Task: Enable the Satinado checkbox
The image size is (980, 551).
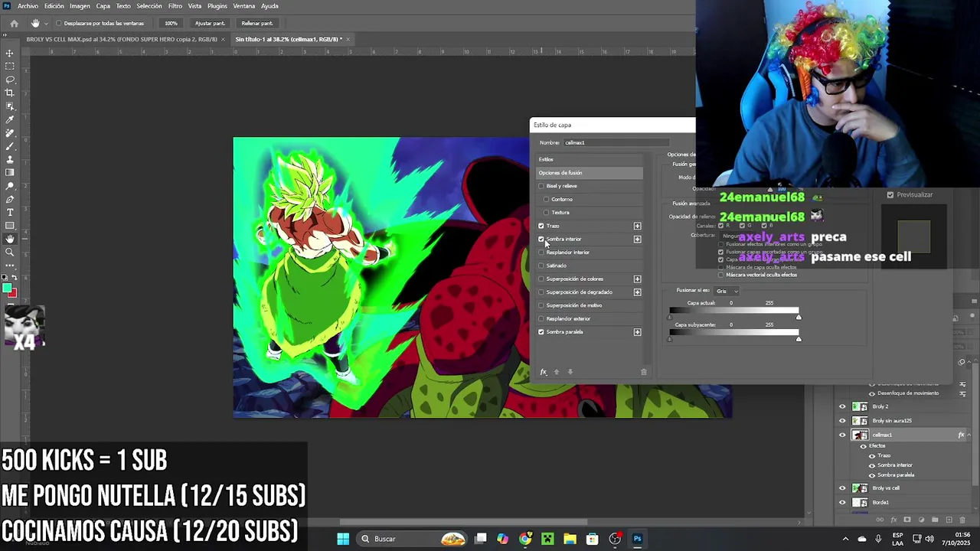Action: (x=541, y=266)
